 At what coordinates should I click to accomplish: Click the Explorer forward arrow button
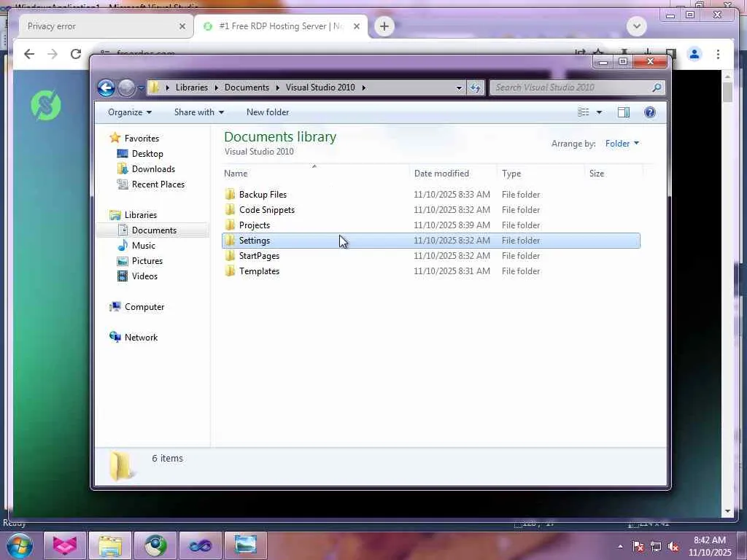126,87
